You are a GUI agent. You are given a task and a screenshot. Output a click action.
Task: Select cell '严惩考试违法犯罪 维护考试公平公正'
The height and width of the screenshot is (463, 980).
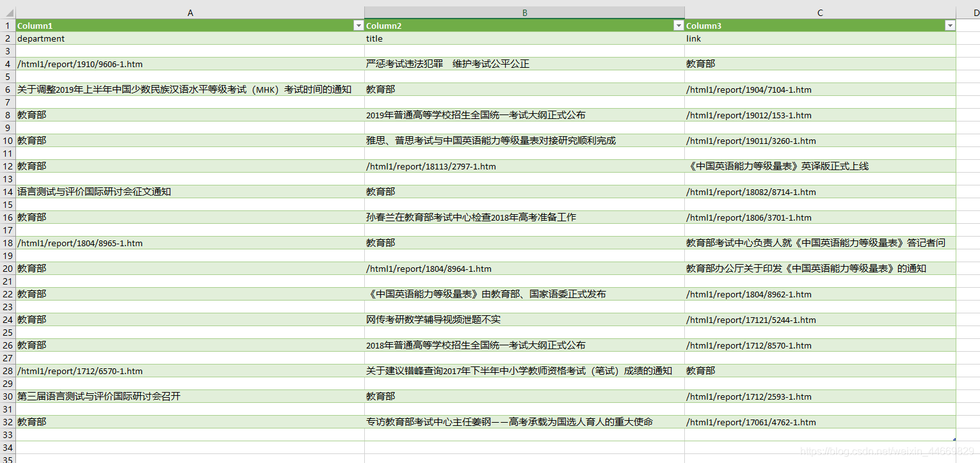(524, 64)
